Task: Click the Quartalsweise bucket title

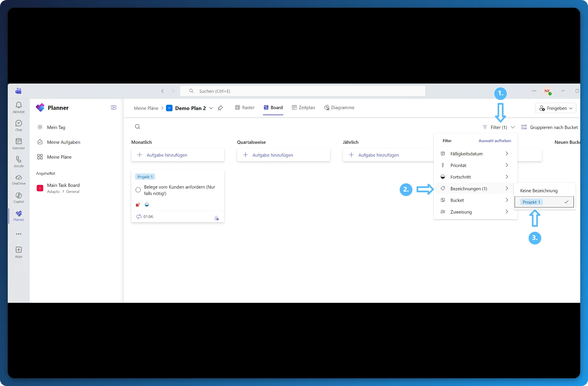Action: pyautogui.click(x=251, y=142)
